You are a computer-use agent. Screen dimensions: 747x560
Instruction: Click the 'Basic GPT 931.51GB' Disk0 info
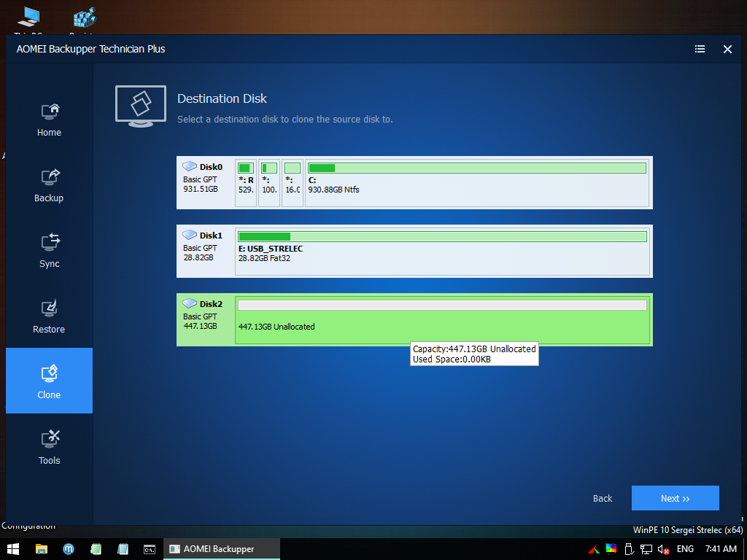[201, 184]
